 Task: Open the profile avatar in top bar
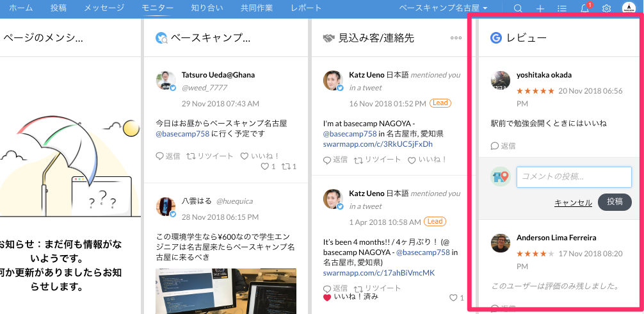point(629,8)
